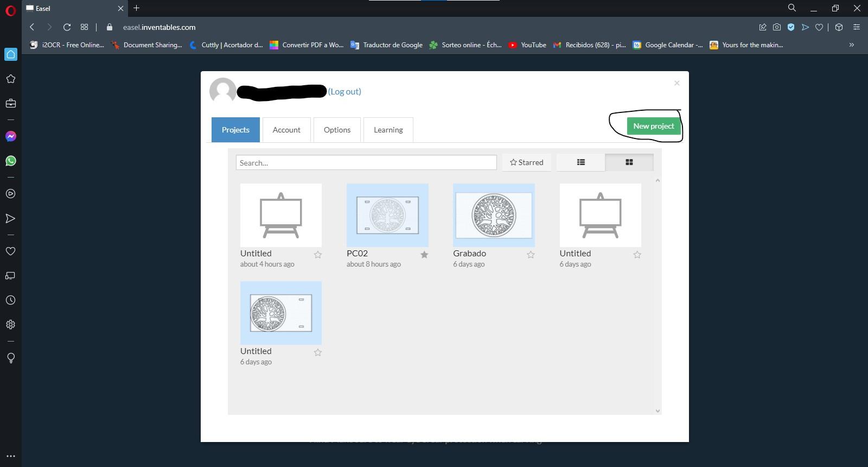Viewport: 868px width, 467px height.
Task: Open settings gear in Opera sidebar
Action: click(x=10, y=325)
